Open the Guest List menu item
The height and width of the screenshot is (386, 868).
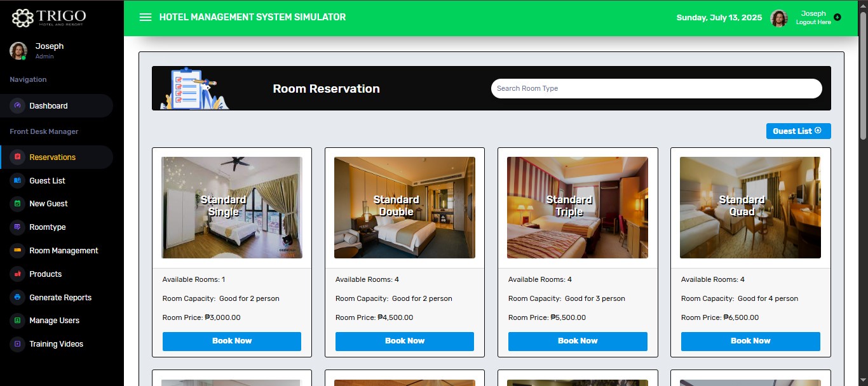click(x=57, y=181)
